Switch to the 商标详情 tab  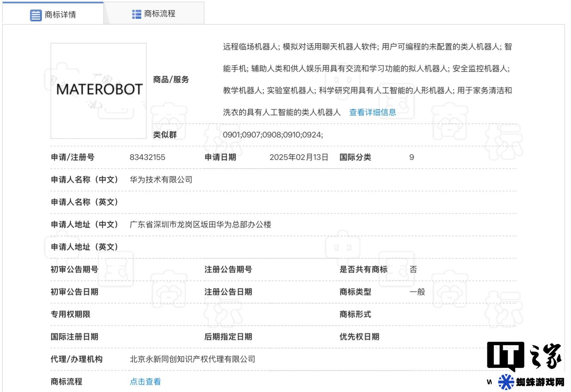click(53, 13)
